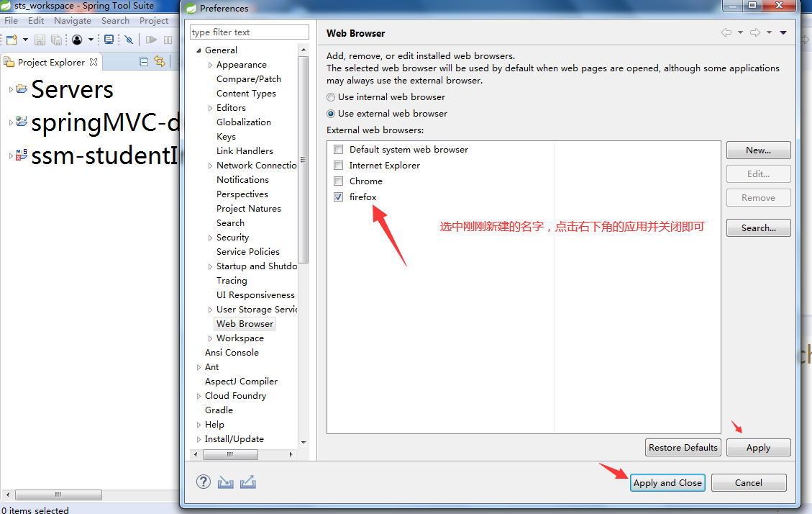The image size is (812, 514).
Task: Click the New wizard icon in main toolbar
Action: 12,40
